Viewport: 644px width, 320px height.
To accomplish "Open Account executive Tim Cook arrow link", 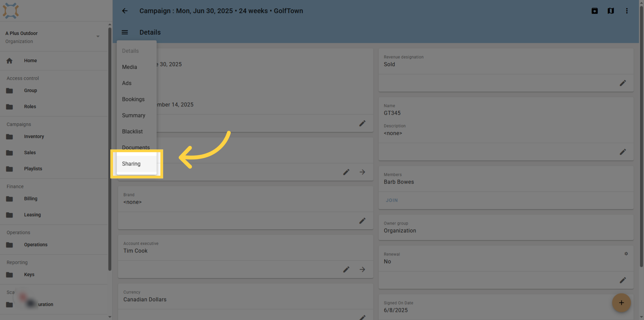I will click(x=362, y=269).
